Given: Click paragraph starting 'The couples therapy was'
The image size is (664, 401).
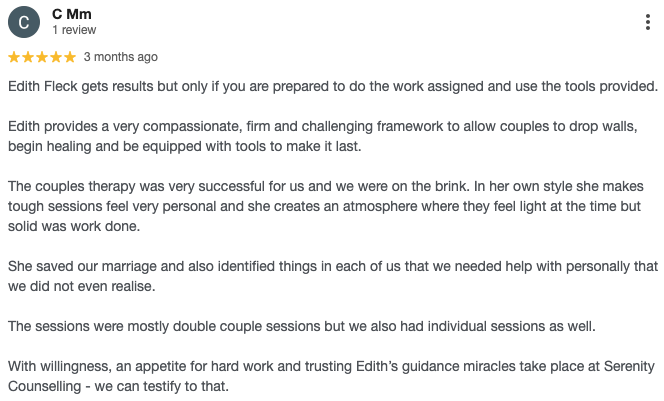Looking at the screenshot, I should (332, 206).
